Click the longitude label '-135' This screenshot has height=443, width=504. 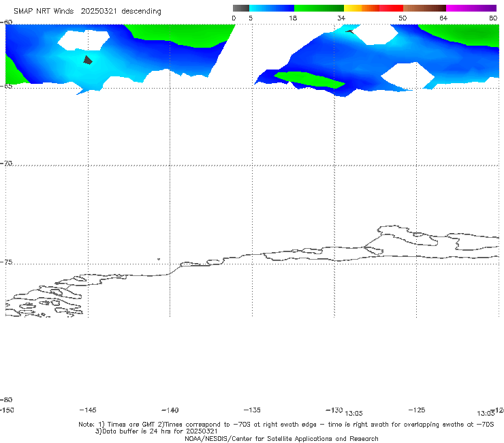point(252,410)
